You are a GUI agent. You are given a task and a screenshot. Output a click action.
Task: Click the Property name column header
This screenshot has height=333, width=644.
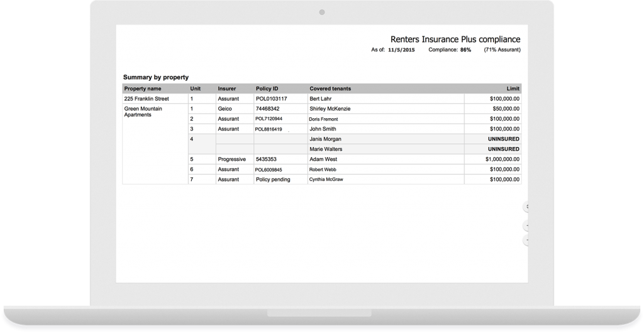(143, 89)
